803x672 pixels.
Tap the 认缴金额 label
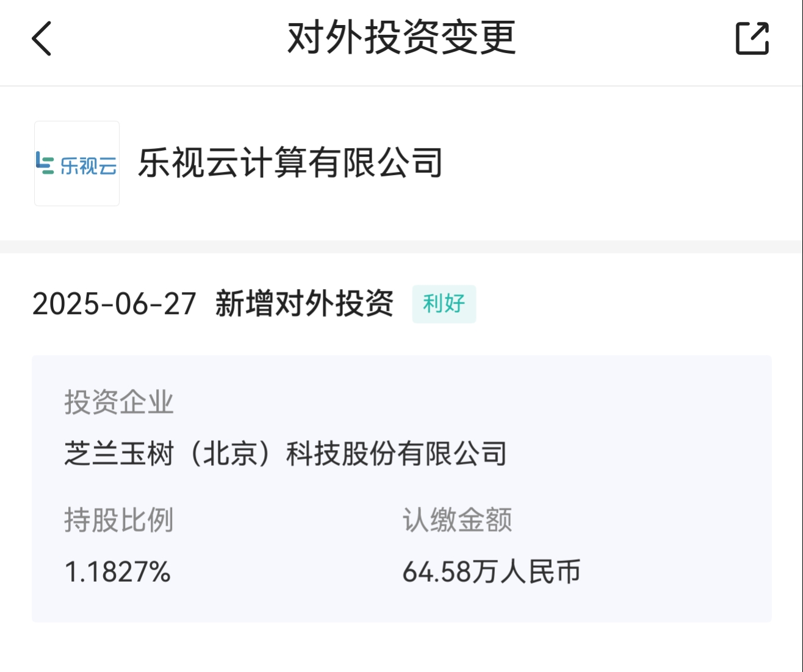click(x=457, y=520)
